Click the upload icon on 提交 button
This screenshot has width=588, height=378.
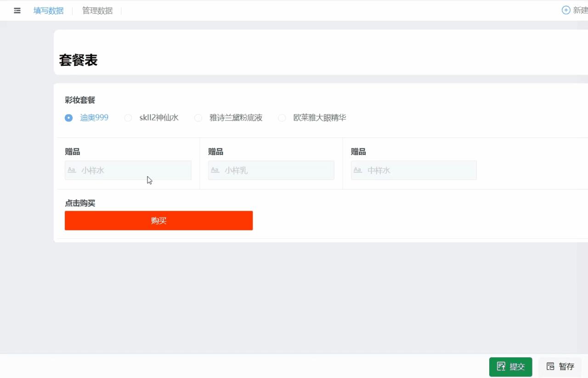(501, 367)
